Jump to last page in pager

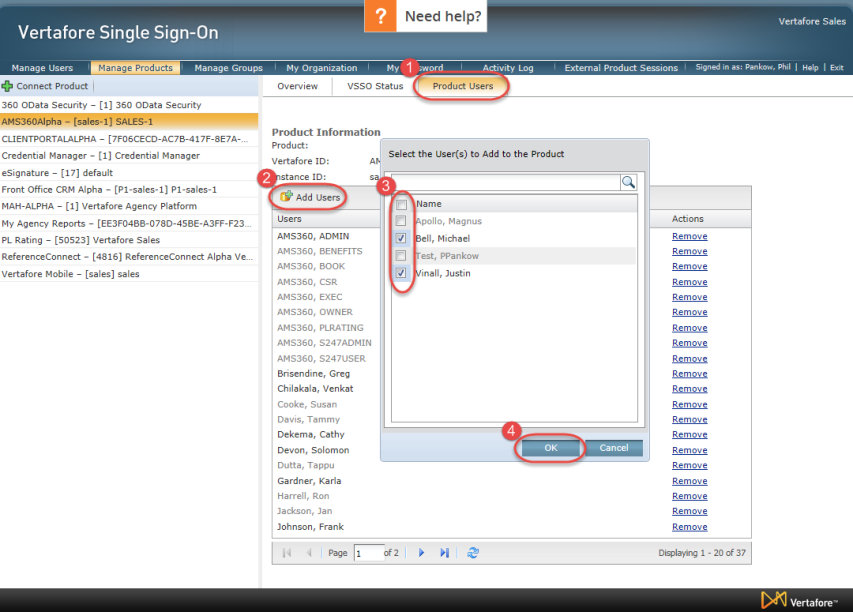tap(444, 553)
